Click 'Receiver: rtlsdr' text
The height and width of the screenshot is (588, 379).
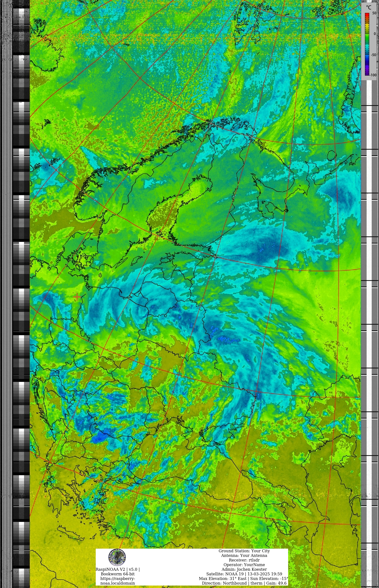244,560
